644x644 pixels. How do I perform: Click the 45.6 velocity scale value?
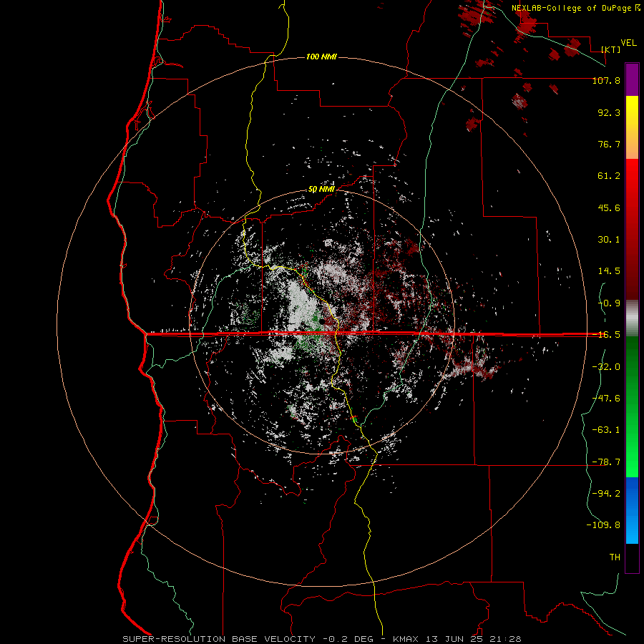(x=609, y=208)
